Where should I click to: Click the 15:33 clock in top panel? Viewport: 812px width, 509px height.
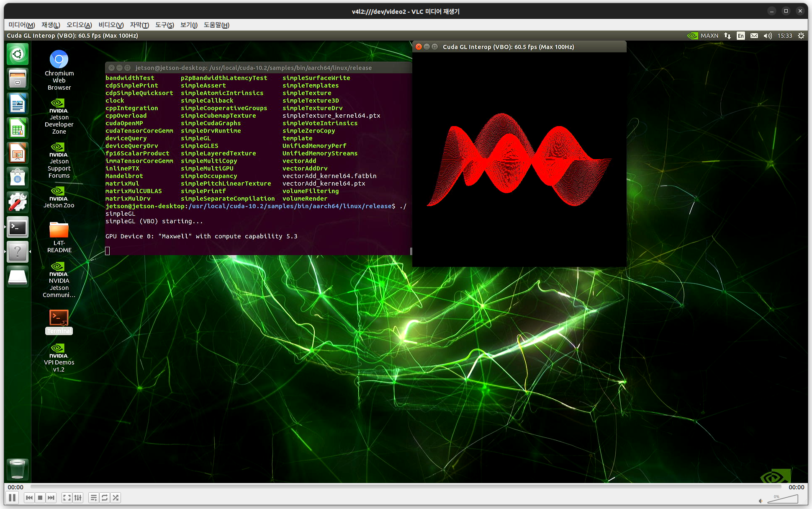click(785, 36)
